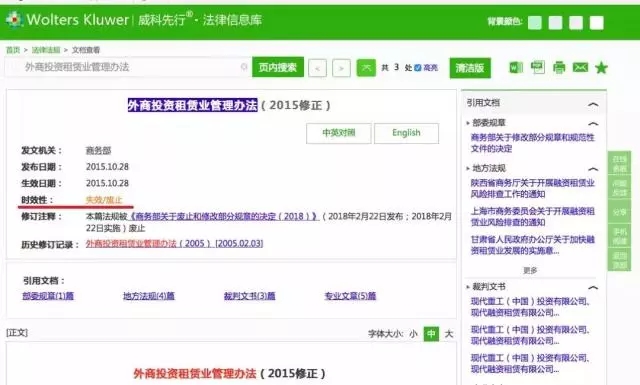Click the green jump-to-top arrow button
This screenshot has height=385, width=640.
366,68
